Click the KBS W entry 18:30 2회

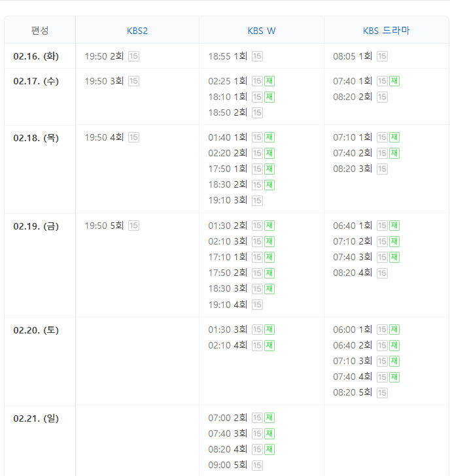point(228,184)
